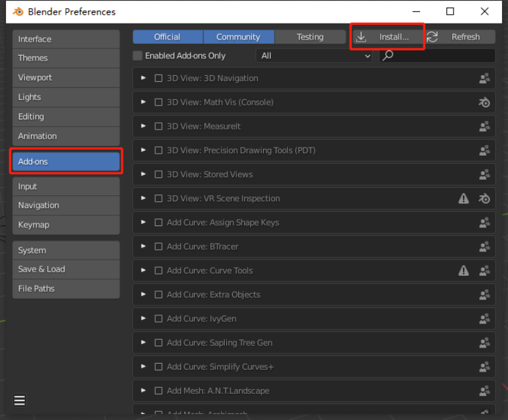Open the All category dropdown
Viewport: 508px width, 420px height.
point(314,56)
